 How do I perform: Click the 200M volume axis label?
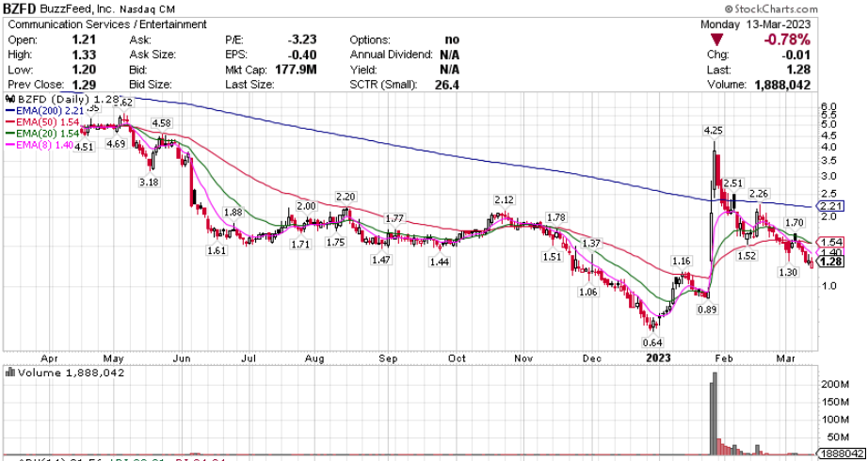[x=835, y=384]
